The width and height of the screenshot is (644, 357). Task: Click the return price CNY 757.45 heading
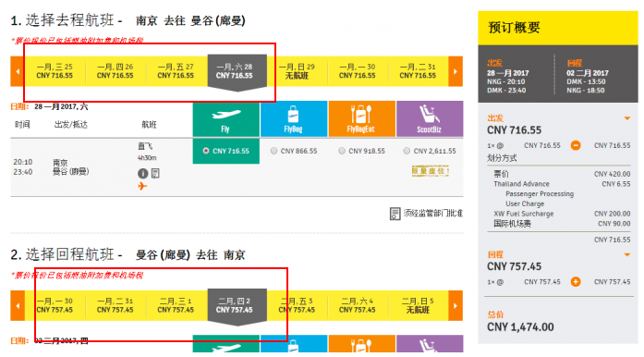pyautogui.click(x=515, y=266)
